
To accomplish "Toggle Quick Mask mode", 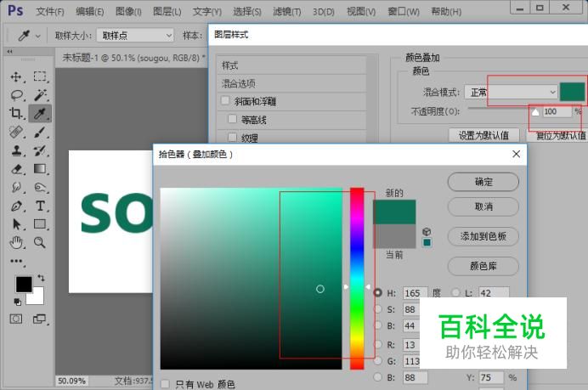I will coord(16,319).
